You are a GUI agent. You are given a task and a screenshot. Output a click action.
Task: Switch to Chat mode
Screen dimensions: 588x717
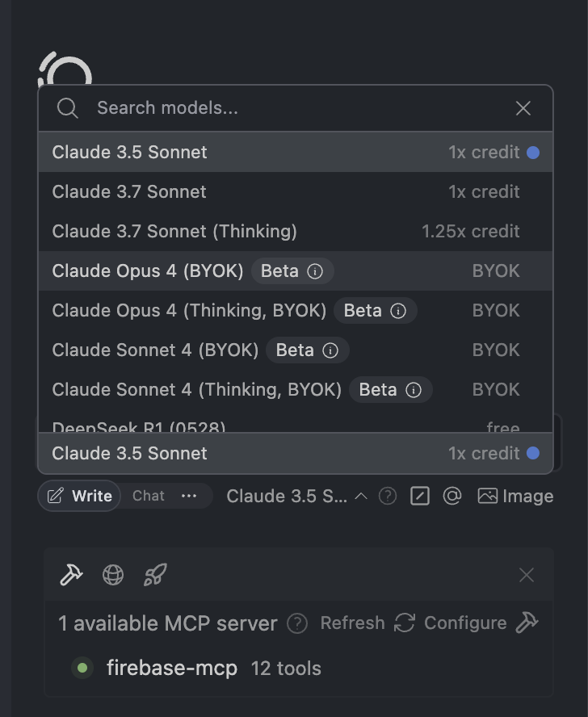[149, 496]
